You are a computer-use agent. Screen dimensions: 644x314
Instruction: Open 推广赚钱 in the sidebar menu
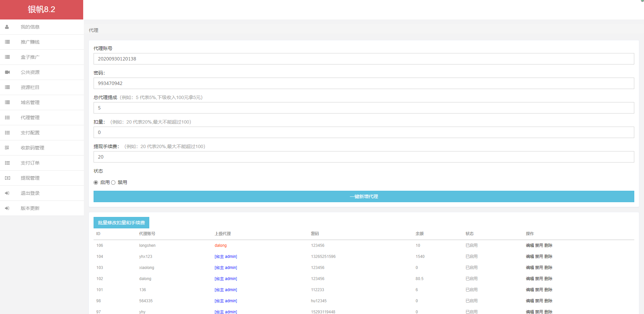click(x=30, y=42)
